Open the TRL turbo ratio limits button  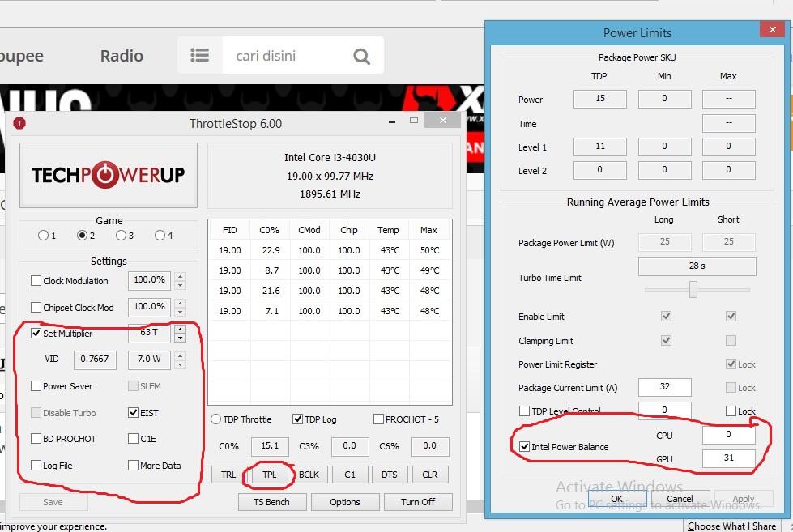228,475
